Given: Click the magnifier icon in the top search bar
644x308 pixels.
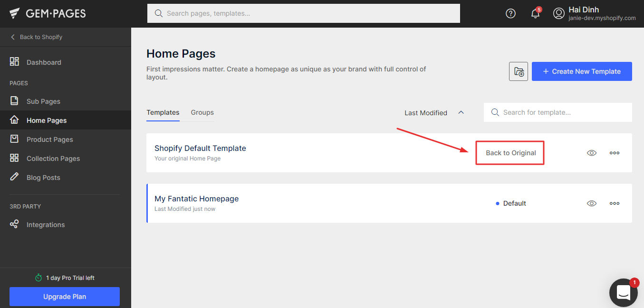Looking at the screenshot, I should click(x=159, y=13).
